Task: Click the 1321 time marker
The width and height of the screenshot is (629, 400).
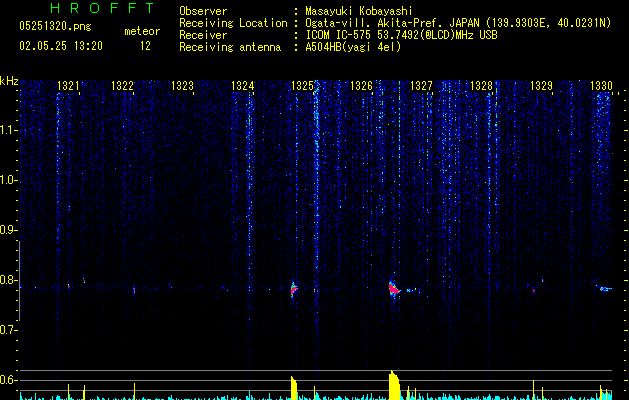Action: point(68,86)
